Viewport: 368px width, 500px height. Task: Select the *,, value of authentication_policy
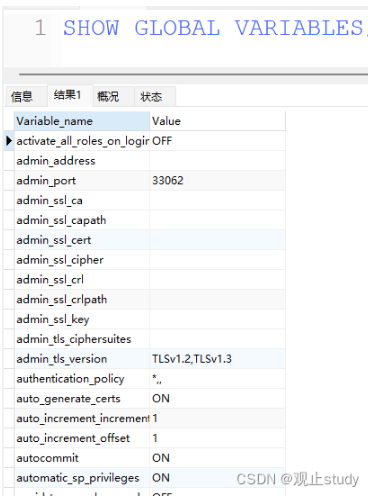(x=218, y=379)
